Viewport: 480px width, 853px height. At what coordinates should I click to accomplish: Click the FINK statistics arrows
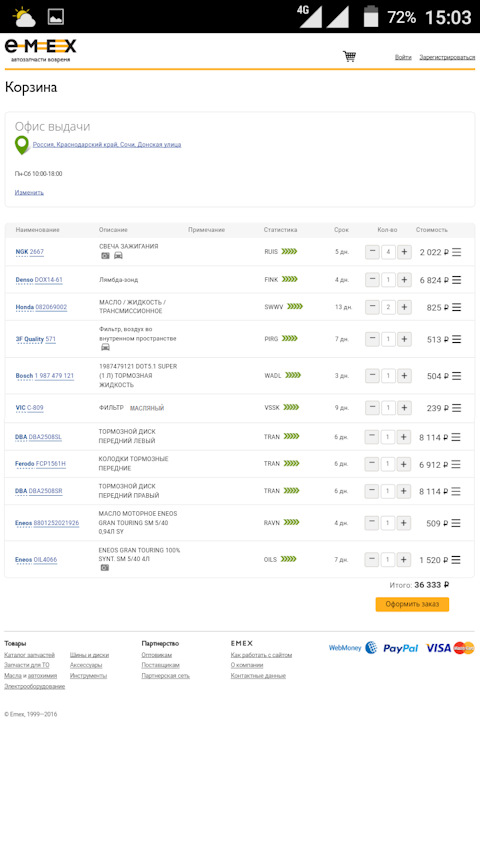coord(290,279)
